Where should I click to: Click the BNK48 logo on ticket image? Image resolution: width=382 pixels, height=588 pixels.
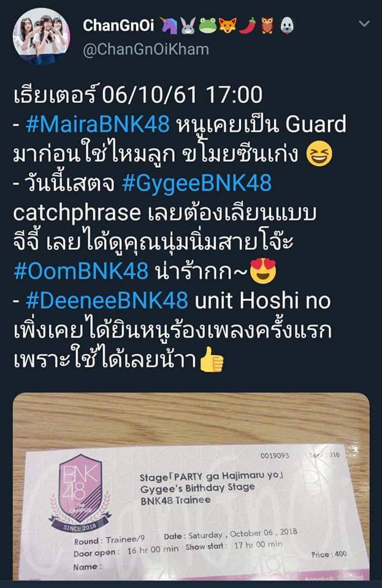[x=80, y=493]
